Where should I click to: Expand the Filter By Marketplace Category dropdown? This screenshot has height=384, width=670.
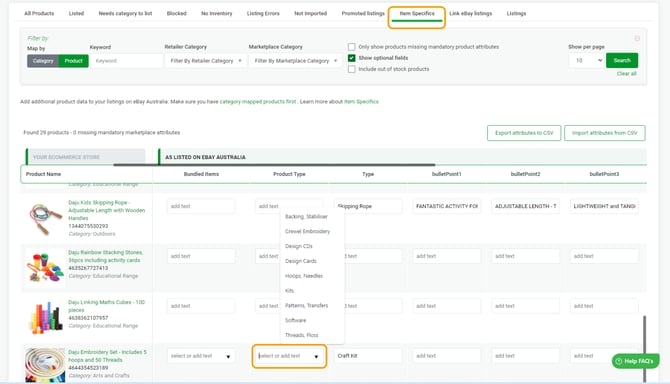pyautogui.click(x=295, y=61)
